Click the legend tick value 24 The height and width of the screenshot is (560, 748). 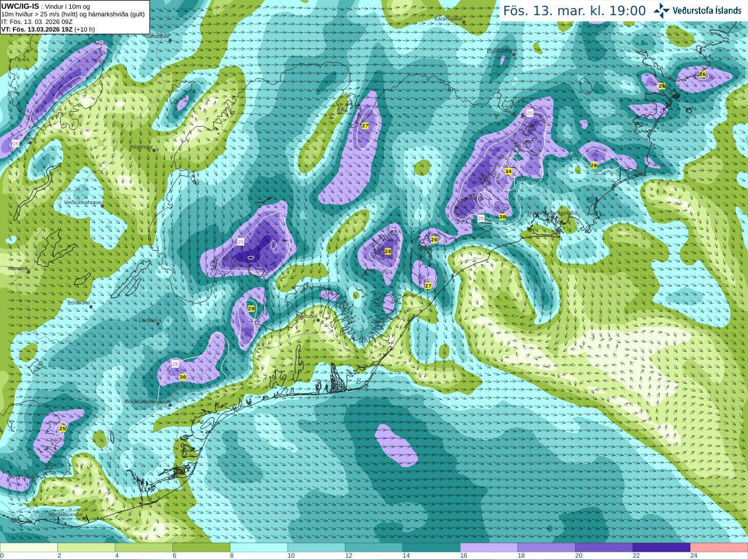694,556
